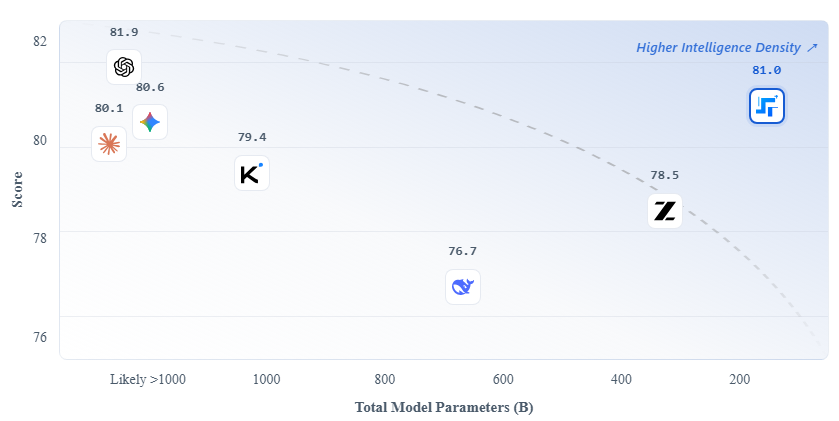Click the 'Total Model Parameters (B)' axis title
839x421 pixels.
pyautogui.click(x=446, y=407)
